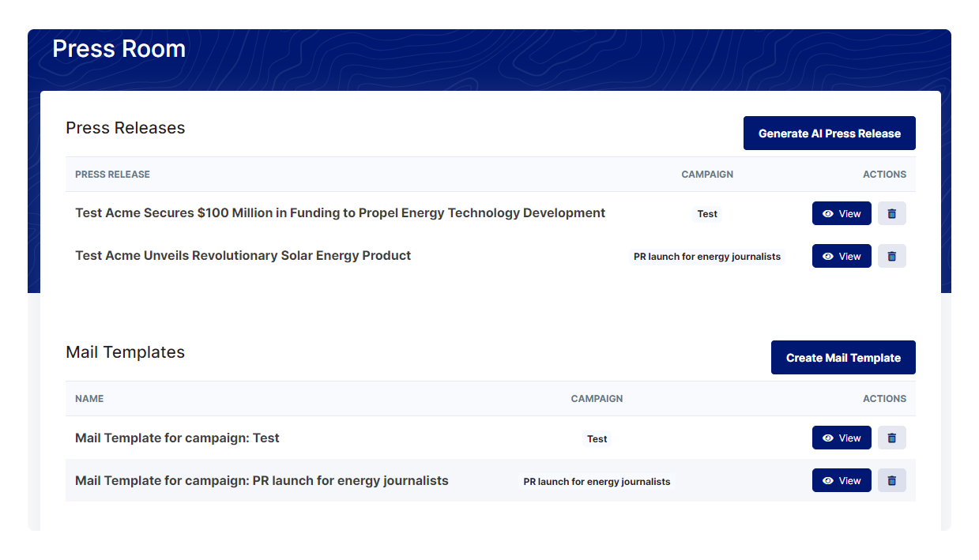Open the Test Acme Secures $100 Million title
The width and height of the screenshot is (979, 560).
[x=340, y=213]
